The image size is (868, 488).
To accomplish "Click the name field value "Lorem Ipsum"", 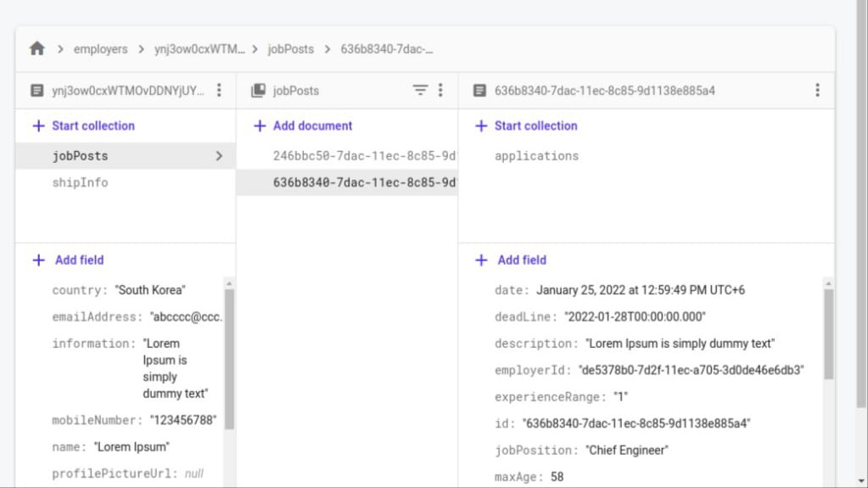I will coord(132,446).
